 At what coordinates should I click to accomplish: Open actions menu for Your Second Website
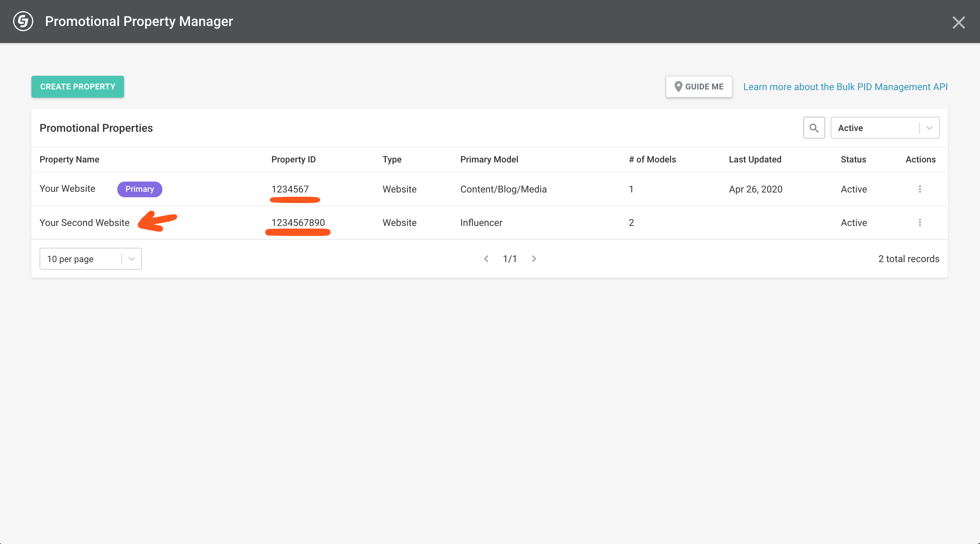click(920, 223)
